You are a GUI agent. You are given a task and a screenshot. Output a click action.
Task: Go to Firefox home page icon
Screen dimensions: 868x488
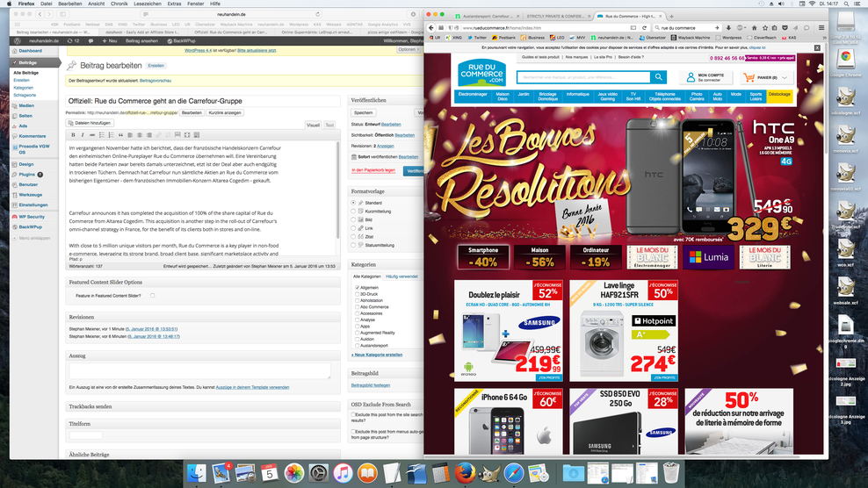[754, 28]
